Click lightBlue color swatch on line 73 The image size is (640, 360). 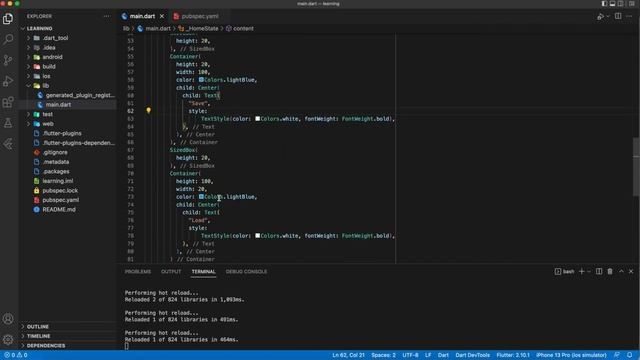201,197
